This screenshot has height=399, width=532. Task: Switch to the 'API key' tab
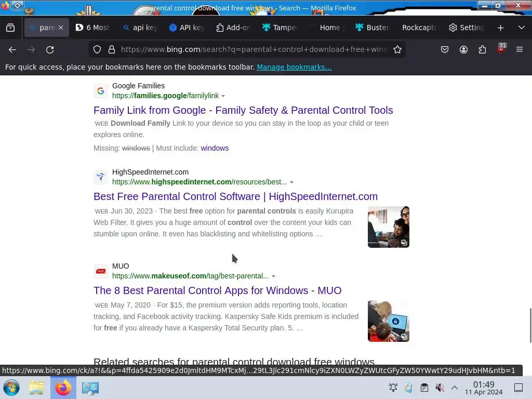tap(187, 28)
